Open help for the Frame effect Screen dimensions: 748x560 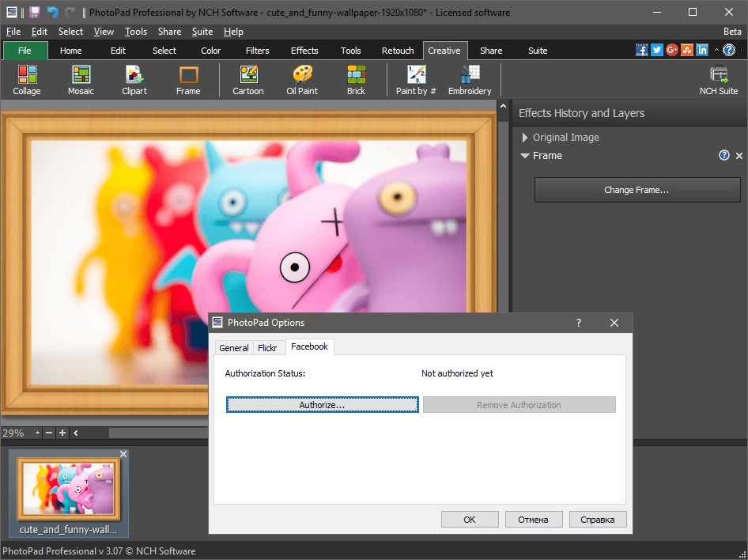pyautogui.click(x=724, y=155)
